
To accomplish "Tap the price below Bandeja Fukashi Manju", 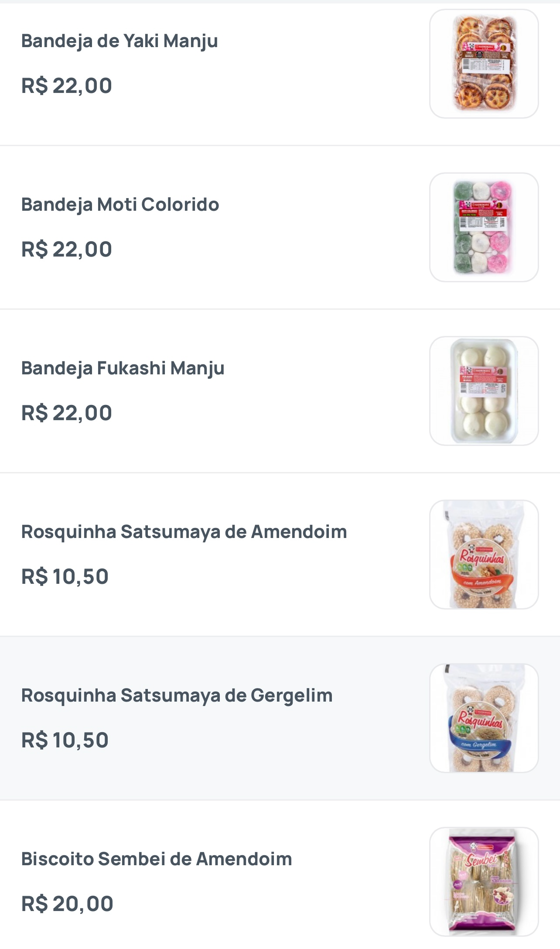I will click(x=67, y=413).
